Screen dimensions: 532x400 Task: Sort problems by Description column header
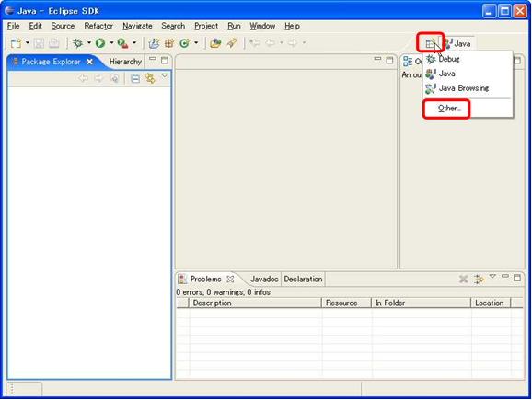tap(256, 303)
